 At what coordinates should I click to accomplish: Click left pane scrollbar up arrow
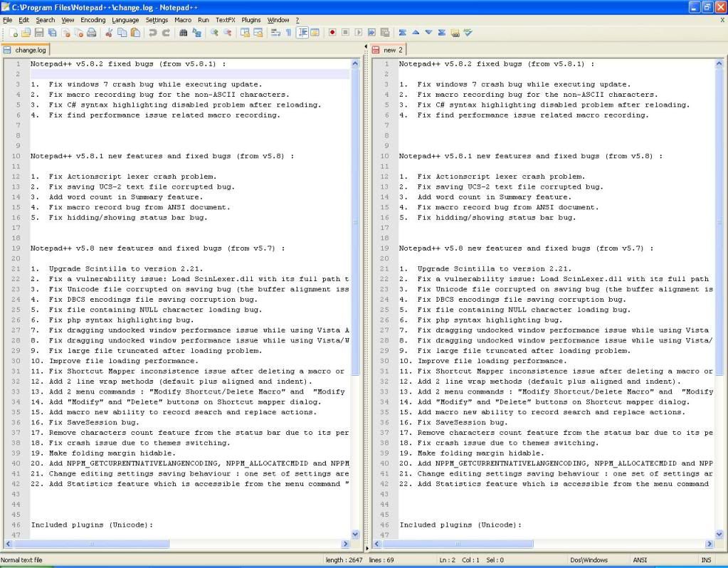355,64
